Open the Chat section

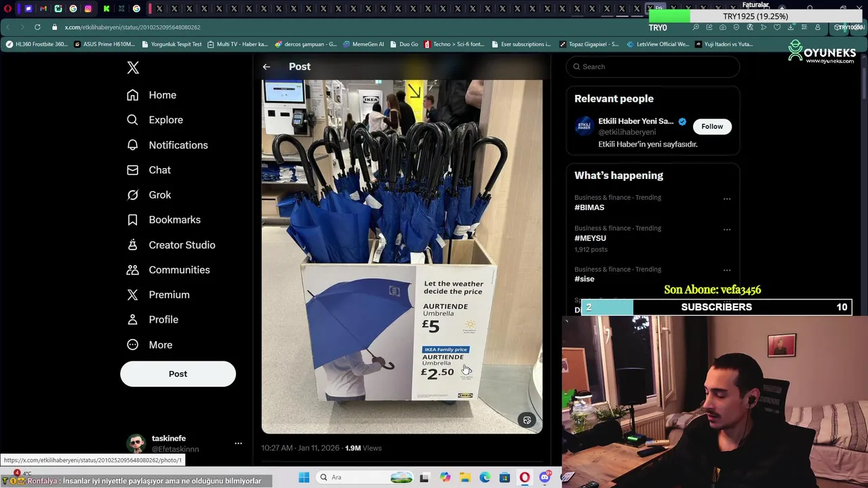point(149,170)
